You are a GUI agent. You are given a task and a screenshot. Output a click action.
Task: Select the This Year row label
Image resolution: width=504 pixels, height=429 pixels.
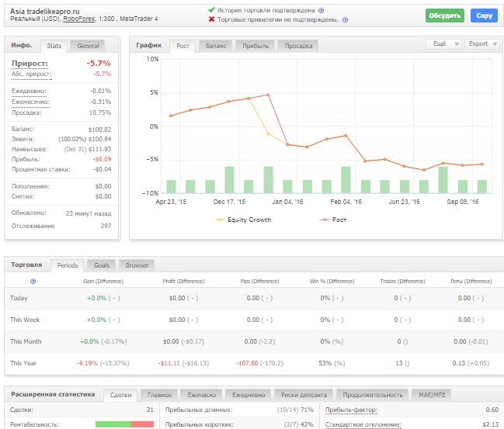pos(23,363)
